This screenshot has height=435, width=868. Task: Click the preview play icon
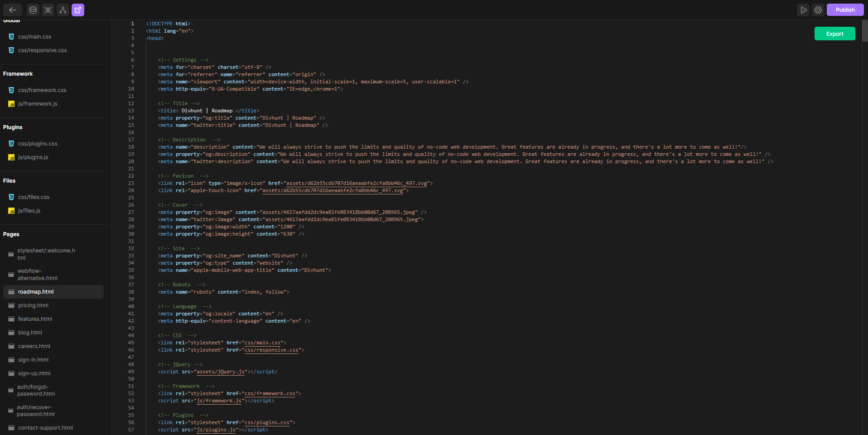pos(804,10)
